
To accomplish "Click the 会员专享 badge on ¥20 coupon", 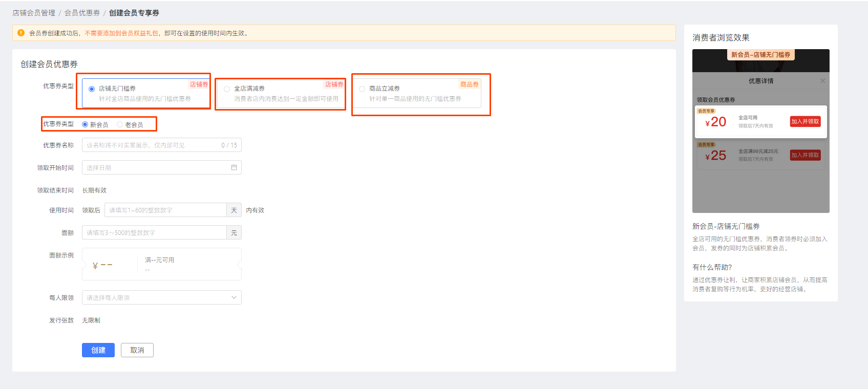I will tap(706, 111).
